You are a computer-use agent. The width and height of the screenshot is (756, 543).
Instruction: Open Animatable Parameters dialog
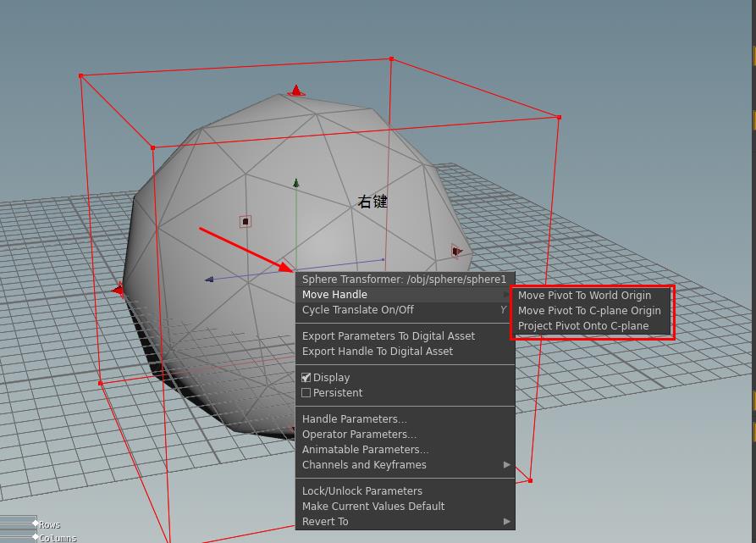(x=405, y=450)
